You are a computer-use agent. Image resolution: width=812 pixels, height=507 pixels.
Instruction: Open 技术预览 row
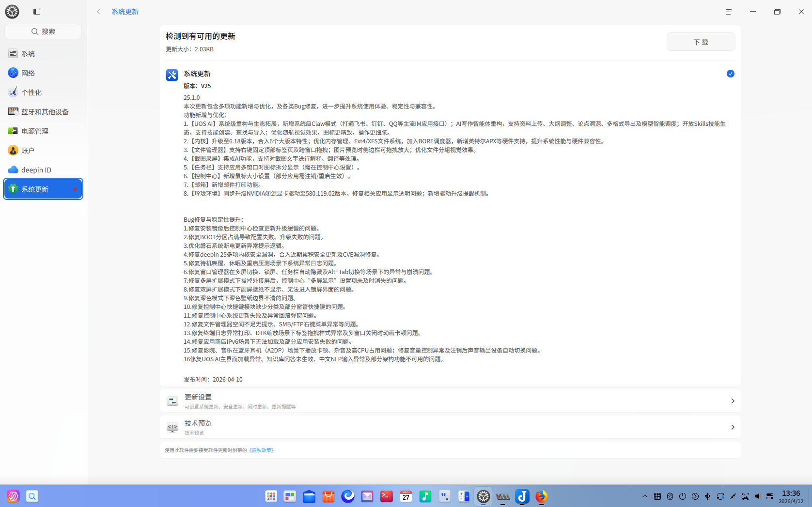click(450, 427)
